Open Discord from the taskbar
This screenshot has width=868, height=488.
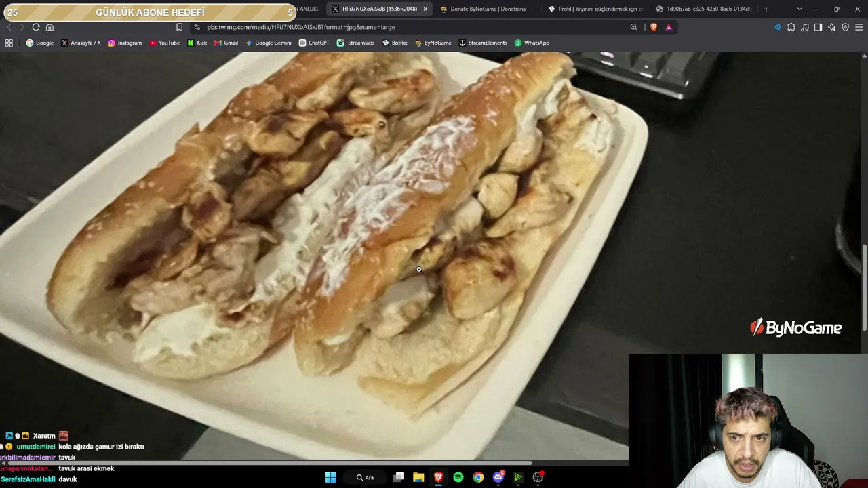pos(498,477)
